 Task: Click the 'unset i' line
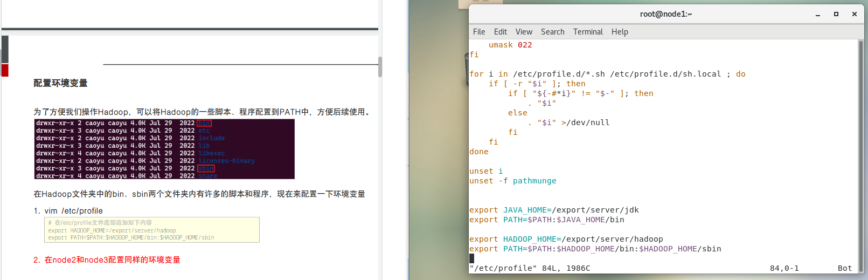point(486,171)
